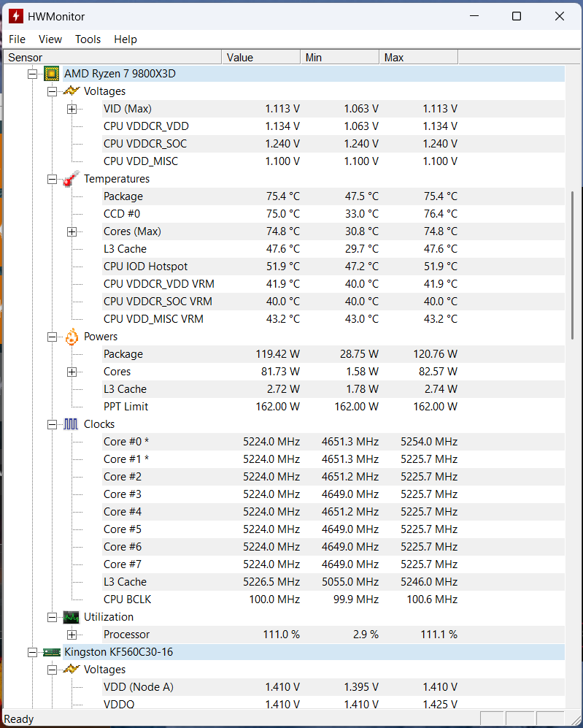This screenshot has height=728, width=583.
Task: Select the Core #1 * clock row
Action: coord(333,459)
